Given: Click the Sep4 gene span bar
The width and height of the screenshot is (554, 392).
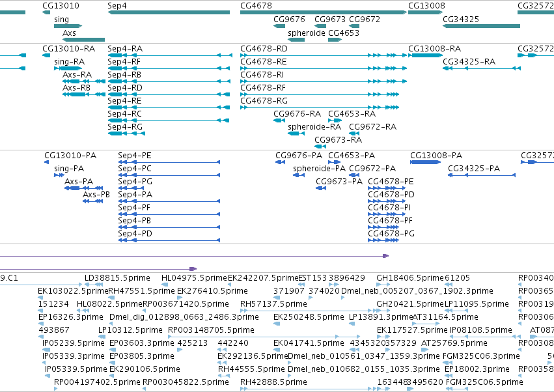Looking at the screenshot, I should pyautogui.click(x=169, y=12).
